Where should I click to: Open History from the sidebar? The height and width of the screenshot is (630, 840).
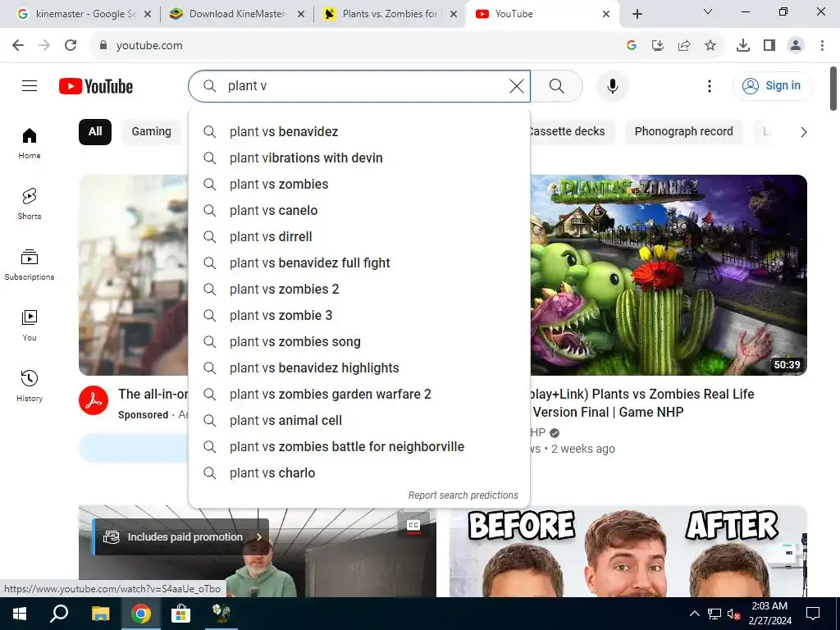(x=30, y=386)
